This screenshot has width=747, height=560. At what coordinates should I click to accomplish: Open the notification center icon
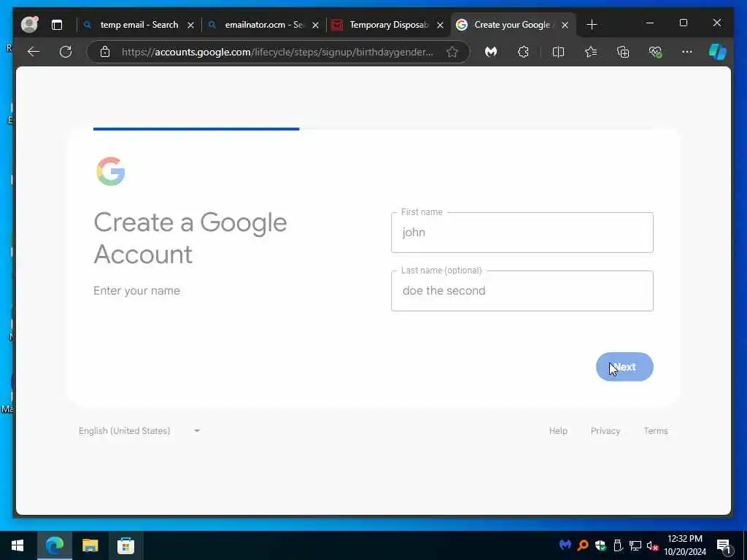tap(724, 545)
